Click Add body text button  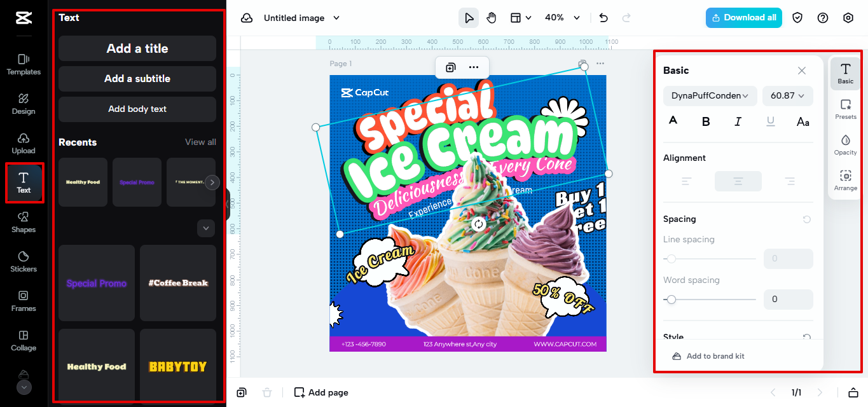click(x=137, y=109)
